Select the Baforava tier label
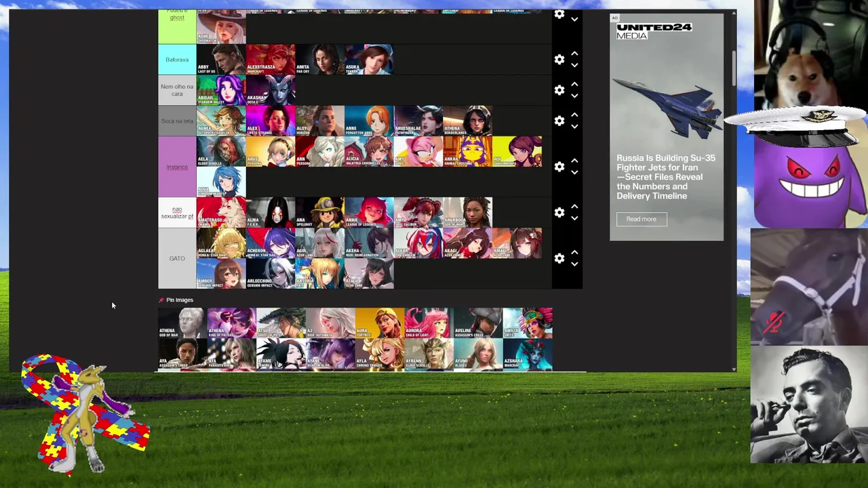The image size is (868, 488). coord(177,60)
